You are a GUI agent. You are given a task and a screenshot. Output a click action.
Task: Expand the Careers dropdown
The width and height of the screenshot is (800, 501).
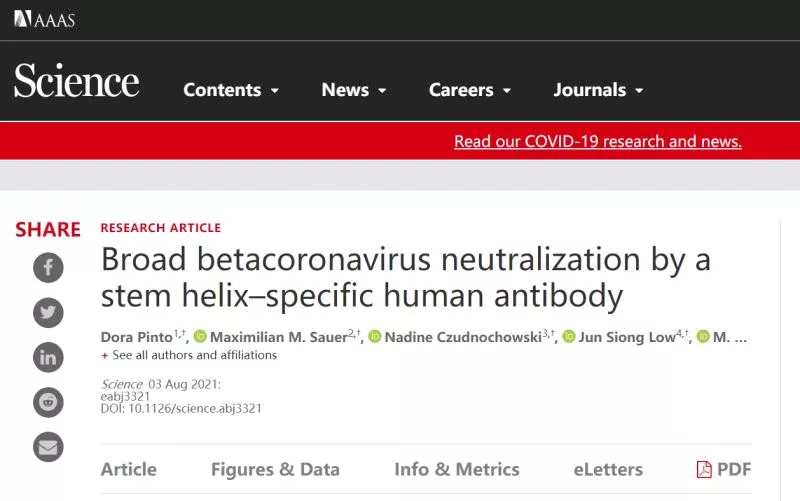[x=470, y=90]
